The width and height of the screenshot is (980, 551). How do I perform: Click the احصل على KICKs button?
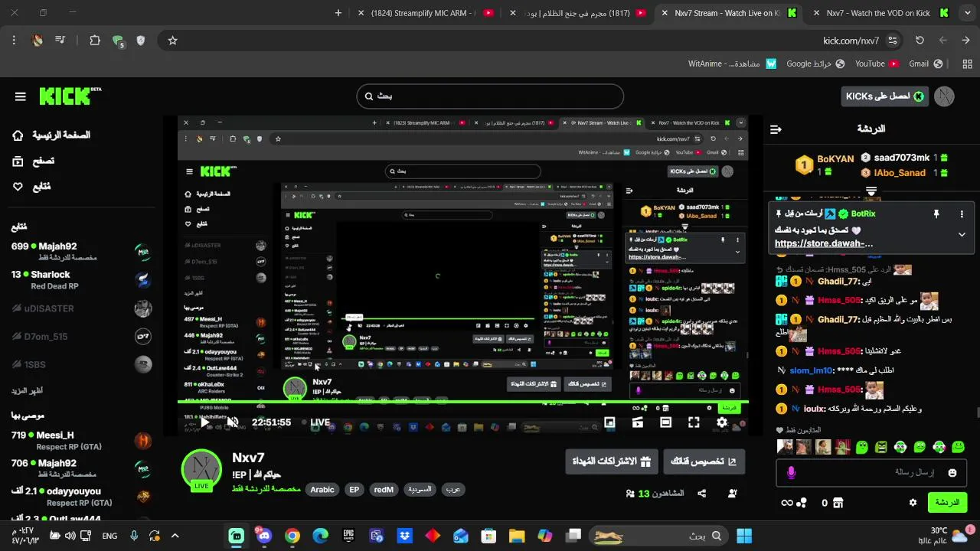pos(885,96)
